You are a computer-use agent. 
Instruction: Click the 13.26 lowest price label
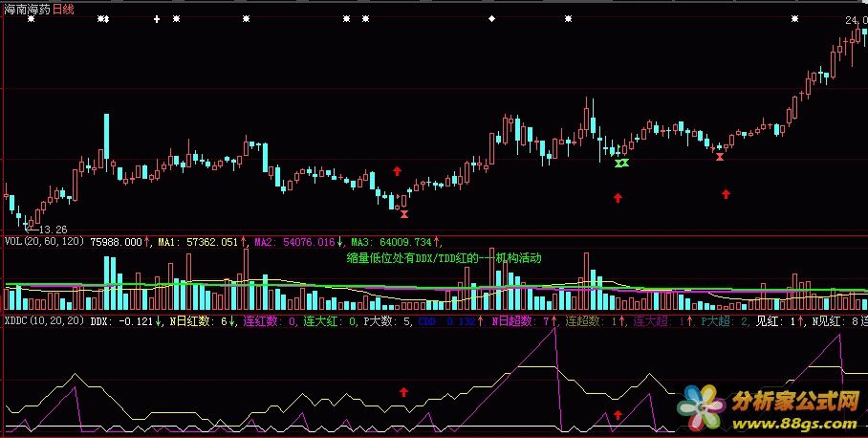(x=48, y=230)
